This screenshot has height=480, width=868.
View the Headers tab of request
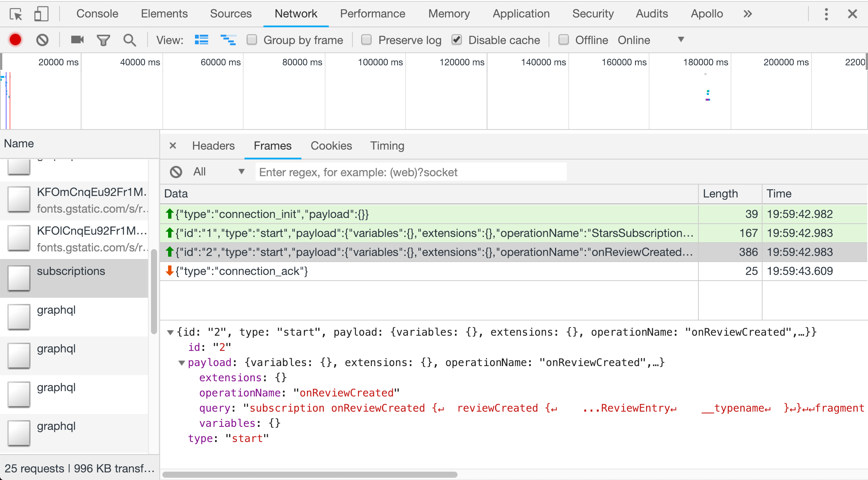point(214,146)
